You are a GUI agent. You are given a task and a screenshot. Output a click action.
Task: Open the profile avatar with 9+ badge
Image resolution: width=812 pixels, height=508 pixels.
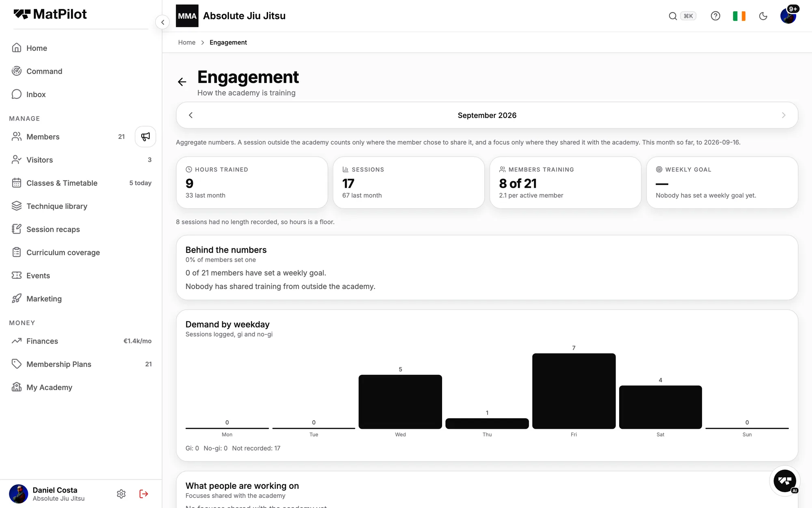point(788,15)
